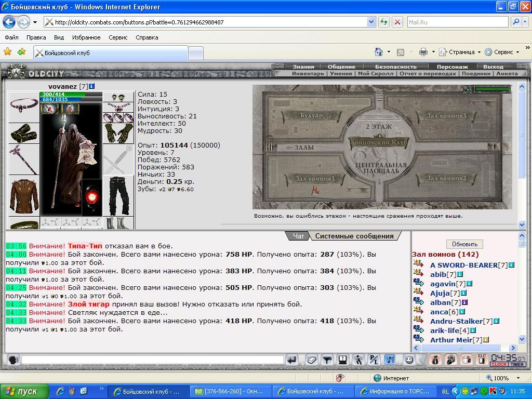Screen dimensions: 532x399
Task: Use the first potion effect icon
Action: pyautogui.click(x=49, y=109)
